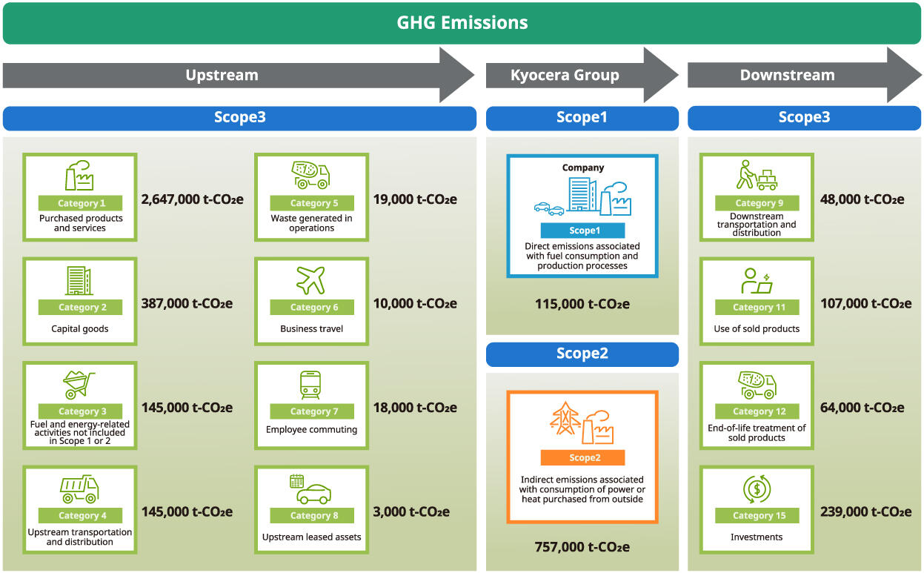Image resolution: width=924 pixels, height=573 pixels.
Task: Open the GHG Emissions title banner
Action: [x=462, y=23]
